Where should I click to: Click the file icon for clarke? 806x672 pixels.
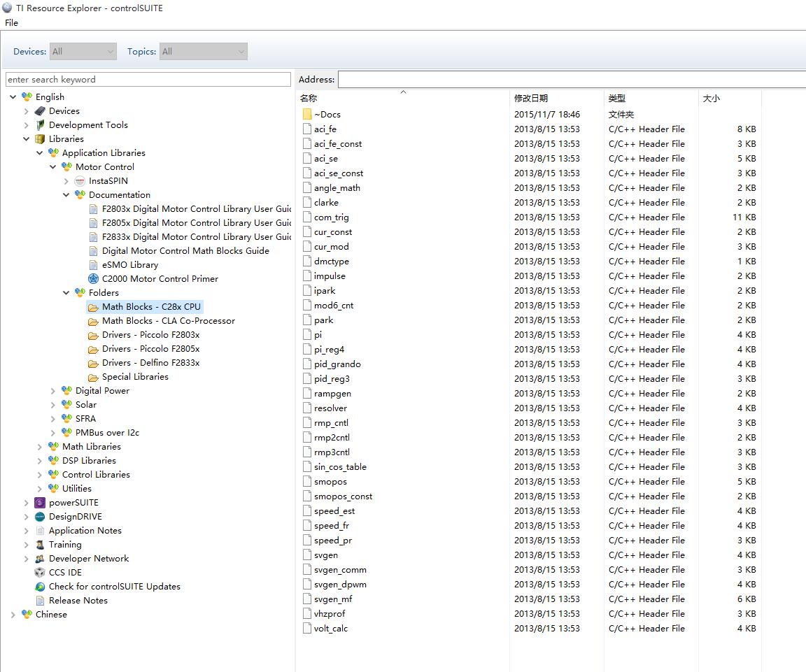point(307,202)
